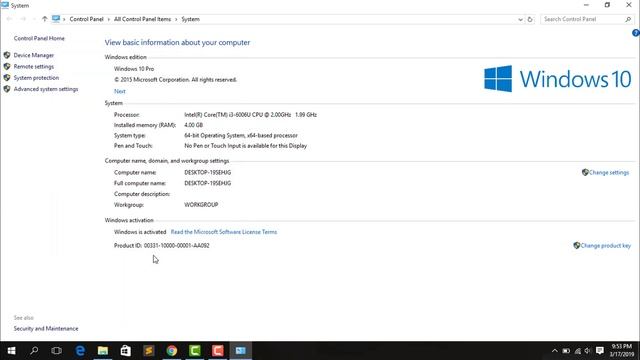The width and height of the screenshot is (640, 360).
Task: Click the Next link under Windows edition
Action: click(x=120, y=91)
